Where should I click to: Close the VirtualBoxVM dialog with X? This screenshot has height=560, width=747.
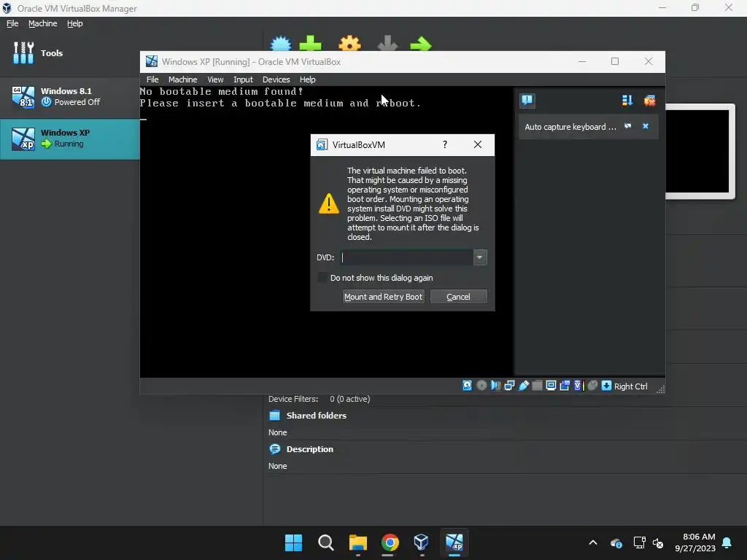pyautogui.click(x=478, y=144)
